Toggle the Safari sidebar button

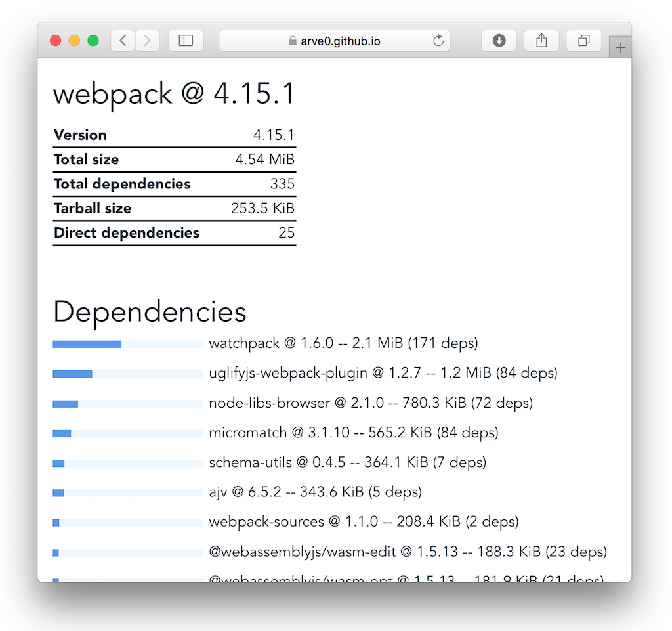[186, 41]
